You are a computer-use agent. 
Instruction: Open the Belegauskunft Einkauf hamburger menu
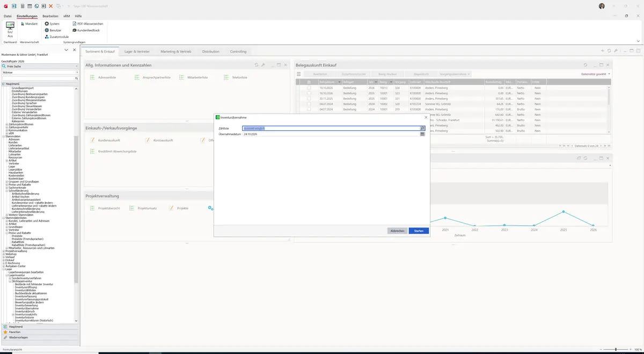coord(299,73)
